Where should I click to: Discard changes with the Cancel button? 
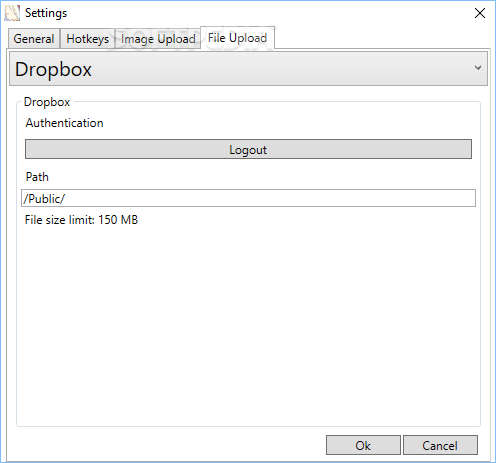click(440, 445)
